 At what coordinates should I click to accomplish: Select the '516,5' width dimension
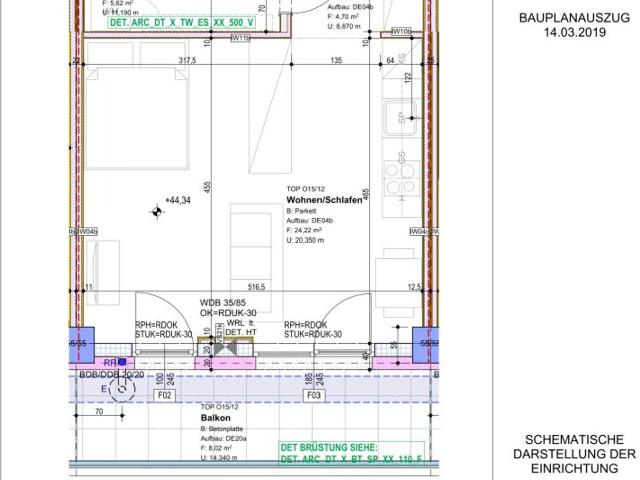[x=256, y=287]
